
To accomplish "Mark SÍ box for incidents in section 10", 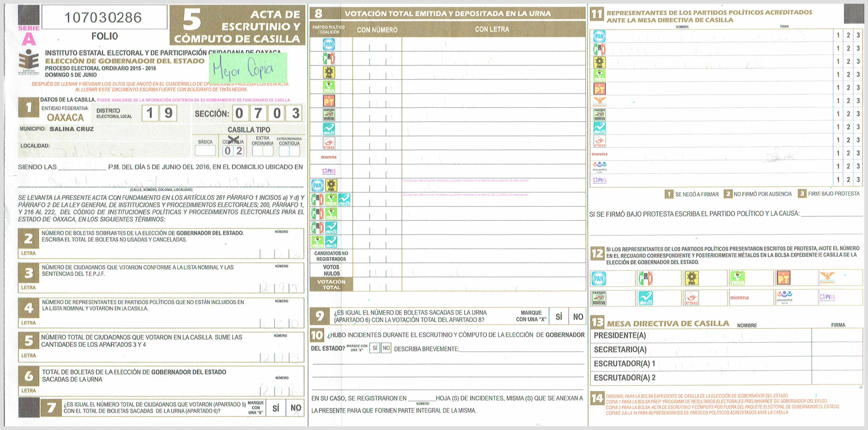I will pyautogui.click(x=375, y=348).
